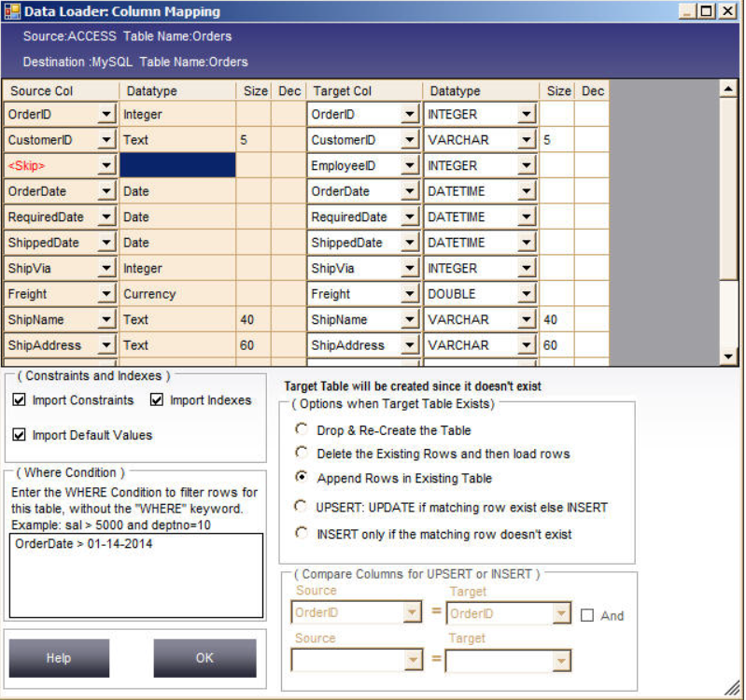Expand the EmployeeID target column dropdown
Screen dimensions: 746x700
click(410, 165)
